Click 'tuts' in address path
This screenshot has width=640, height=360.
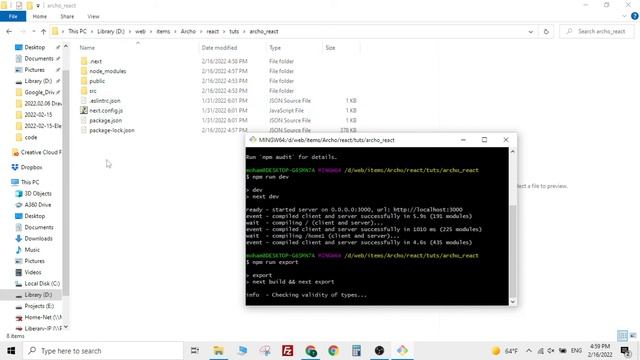click(x=234, y=31)
